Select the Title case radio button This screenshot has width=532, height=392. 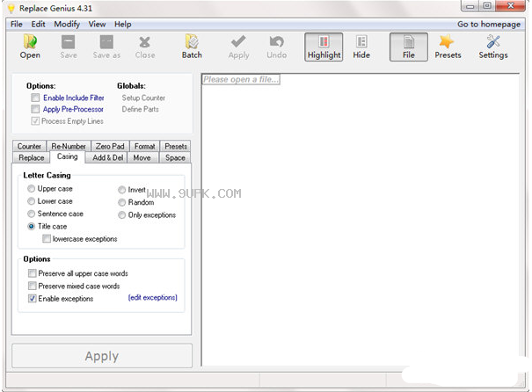[x=31, y=226]
